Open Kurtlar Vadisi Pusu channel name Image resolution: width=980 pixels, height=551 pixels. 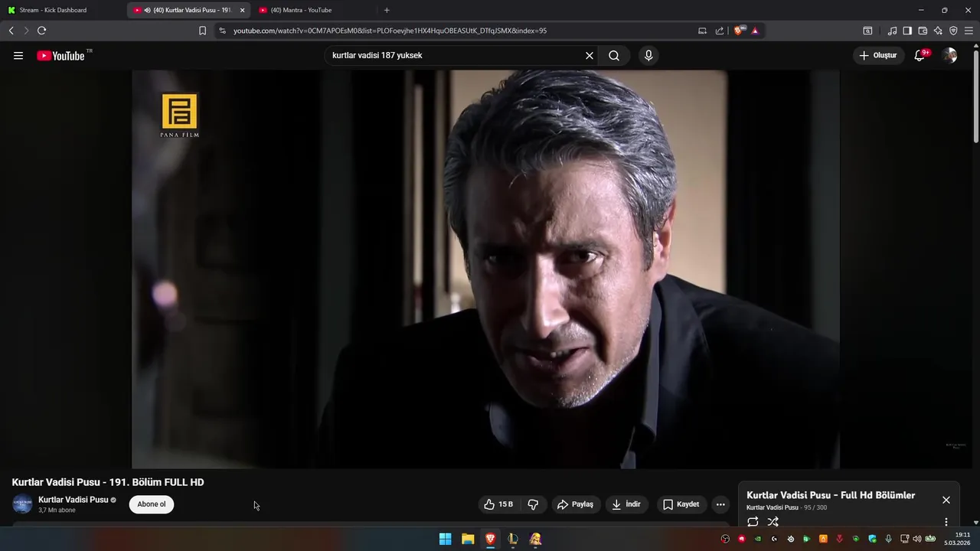(x=73, y=500)
